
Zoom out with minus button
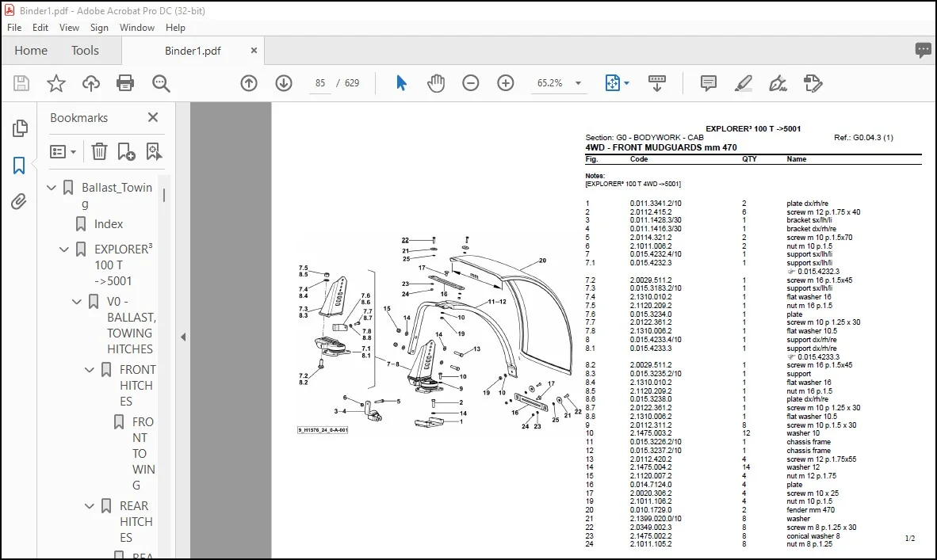click(471, 83)
